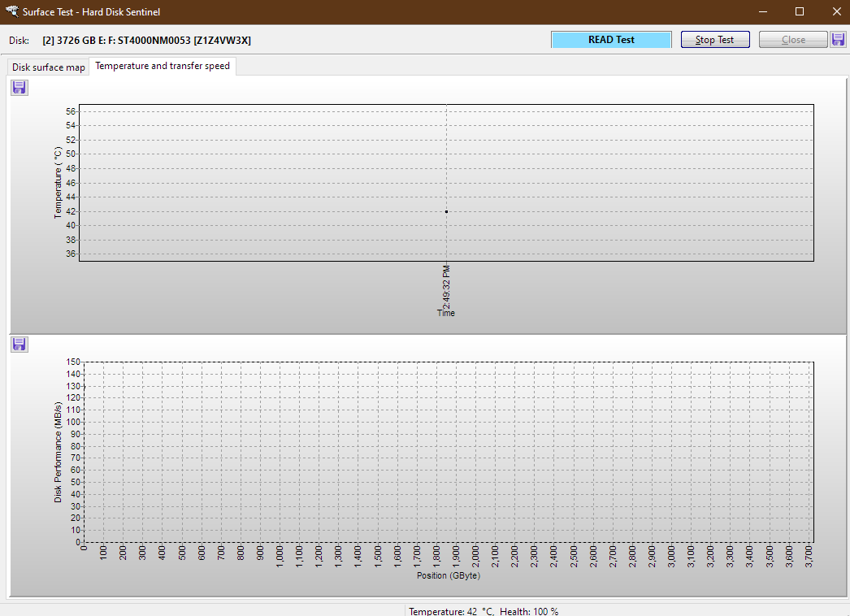Click the 2:49:32 PM time label

446,286
